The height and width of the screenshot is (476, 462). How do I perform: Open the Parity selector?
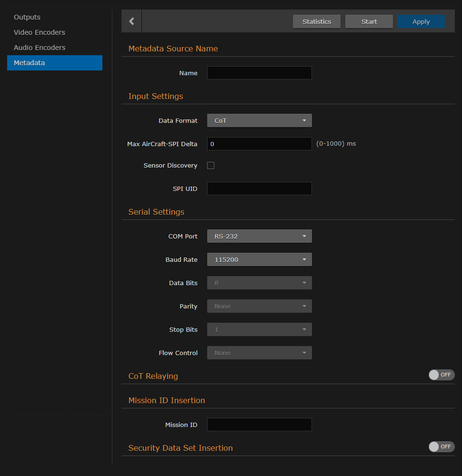coord(259,306)
